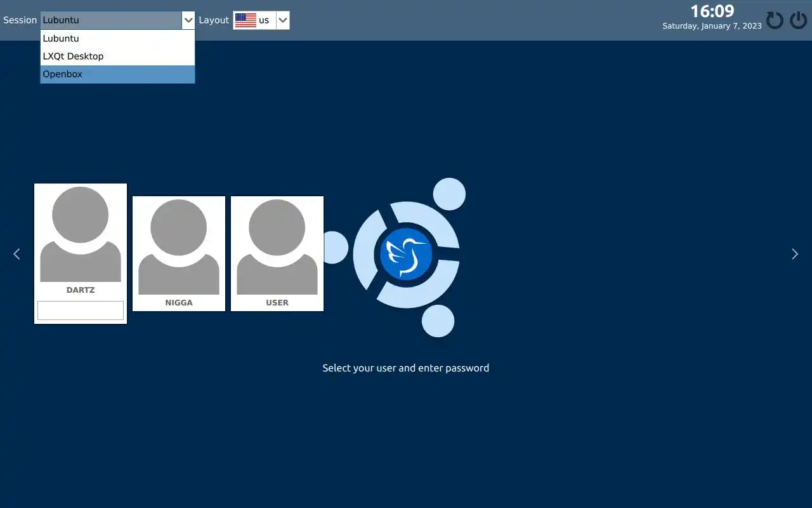Select the DARTZ user avatar
Screen dimensions: 812x508
coord(81,234)
